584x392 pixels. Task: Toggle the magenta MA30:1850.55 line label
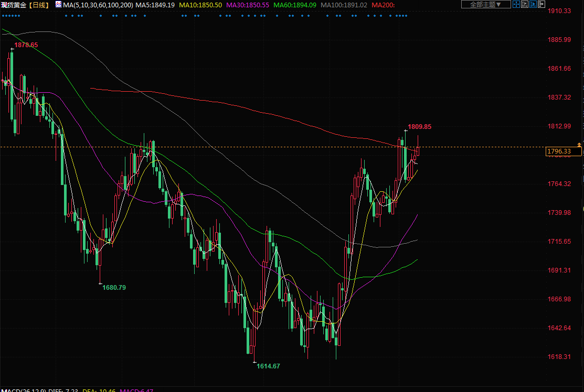pyautogui.click(x=247, y=5)
